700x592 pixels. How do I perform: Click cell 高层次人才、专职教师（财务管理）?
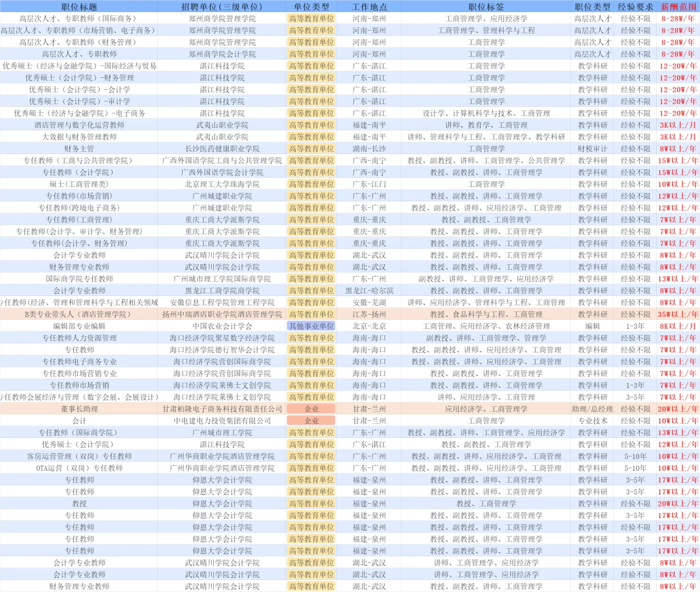coord(79,42)
